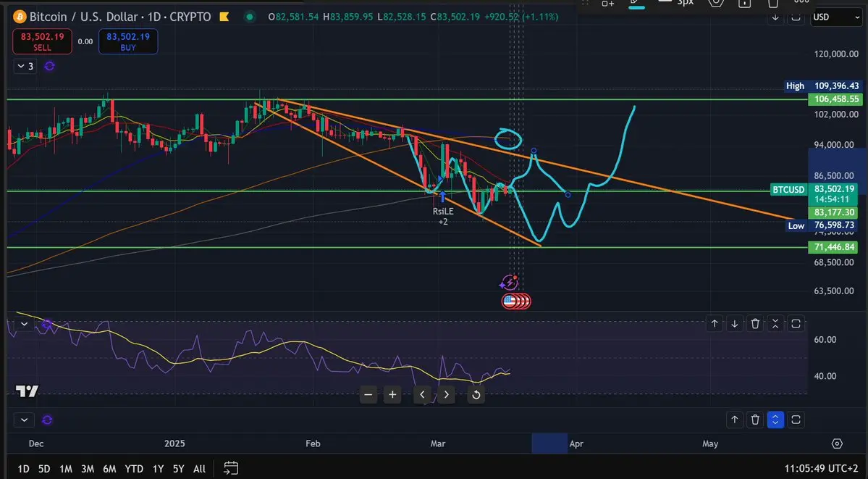Maximize the bottom pane
Screen dimensions: 868x479
[x=796, y=420]
